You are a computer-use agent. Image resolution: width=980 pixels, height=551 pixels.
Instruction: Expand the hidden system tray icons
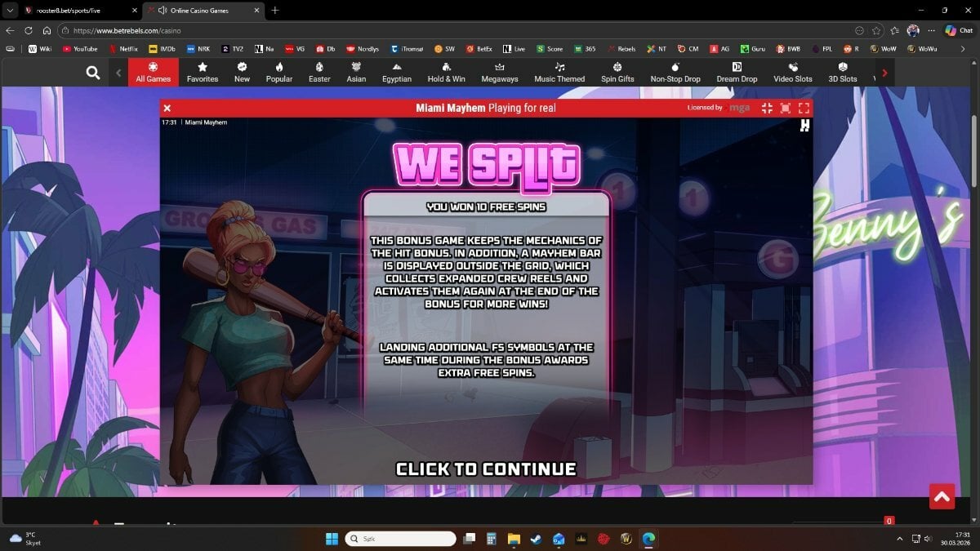tap(900, 539)
